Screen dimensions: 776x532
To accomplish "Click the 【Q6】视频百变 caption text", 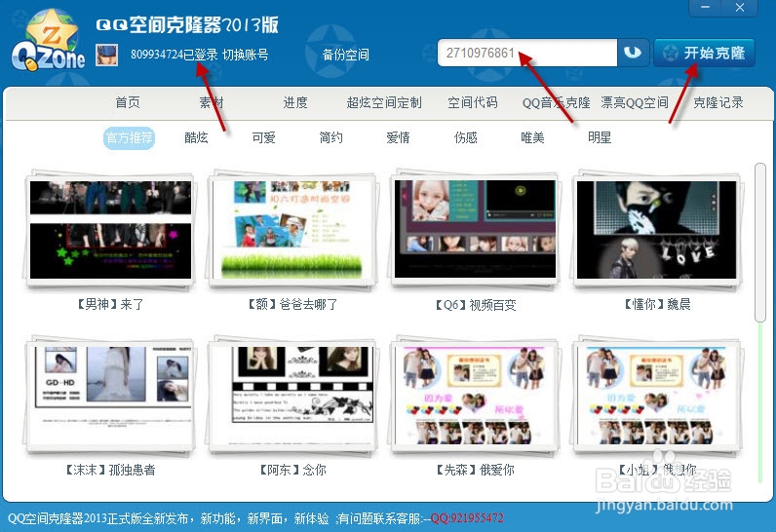I will [x=475, y=305].
